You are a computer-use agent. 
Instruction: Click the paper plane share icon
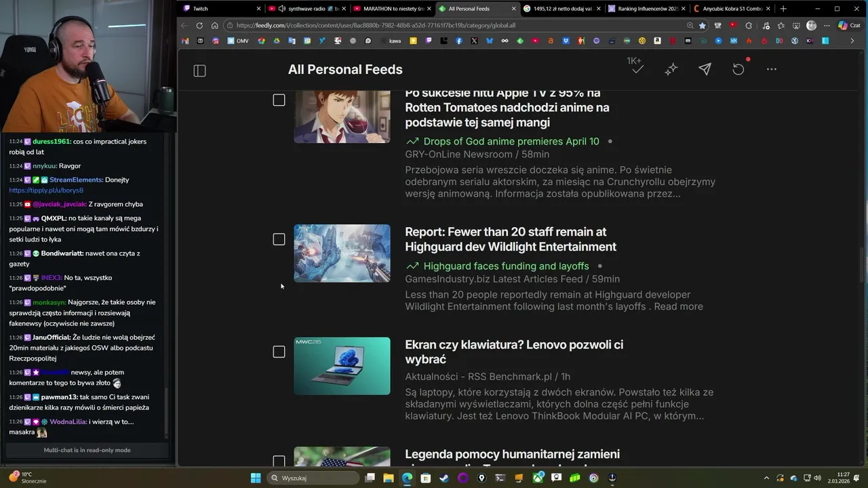(x=705, y=69)
